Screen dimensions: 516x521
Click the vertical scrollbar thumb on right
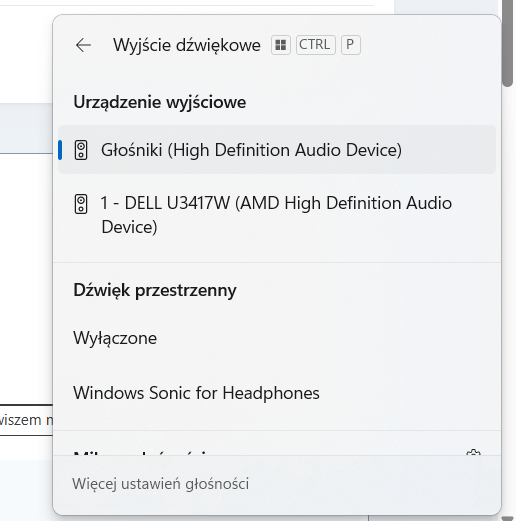pyautogui.click(x=508, y=43)
